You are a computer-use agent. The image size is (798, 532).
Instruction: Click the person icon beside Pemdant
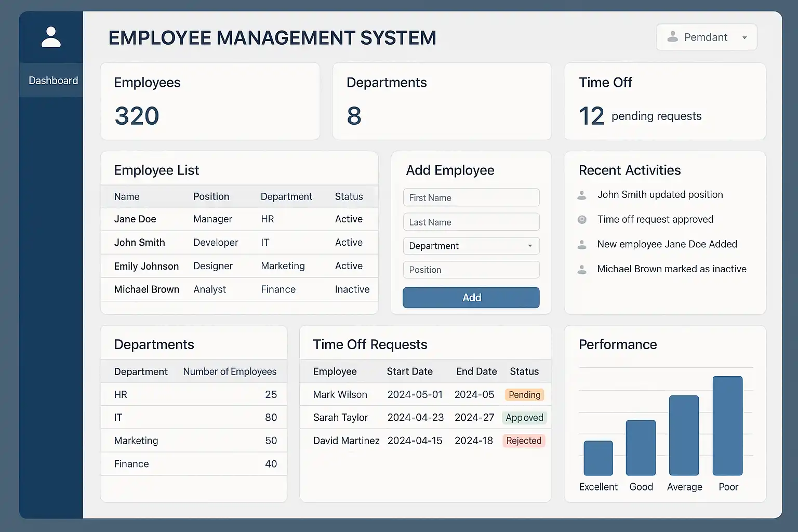(672, 37)
